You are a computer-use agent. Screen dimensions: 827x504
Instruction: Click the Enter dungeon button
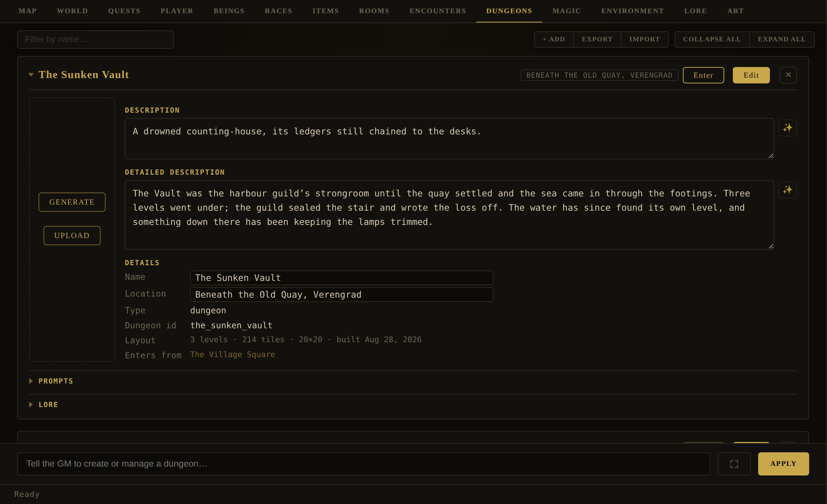pyautogui.click(x=703, y=75)
